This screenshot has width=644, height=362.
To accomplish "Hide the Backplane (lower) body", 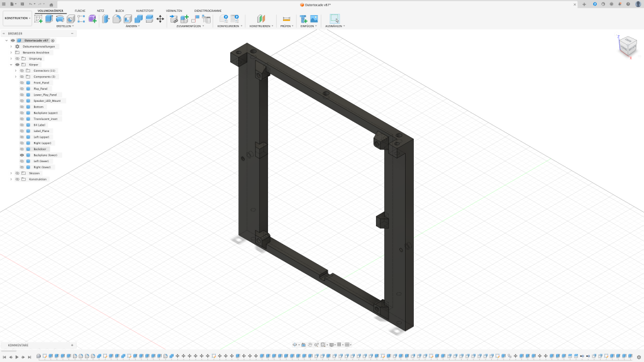I will coord(22,155).
